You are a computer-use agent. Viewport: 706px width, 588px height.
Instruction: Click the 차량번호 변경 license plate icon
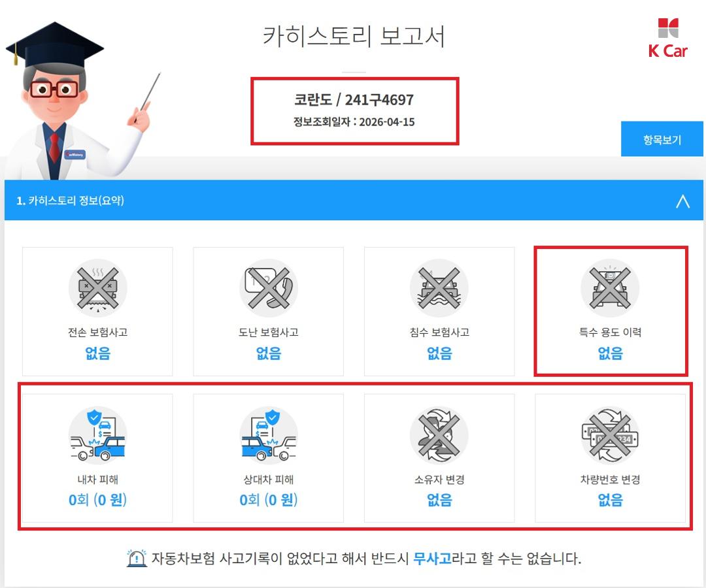point(610,435)
